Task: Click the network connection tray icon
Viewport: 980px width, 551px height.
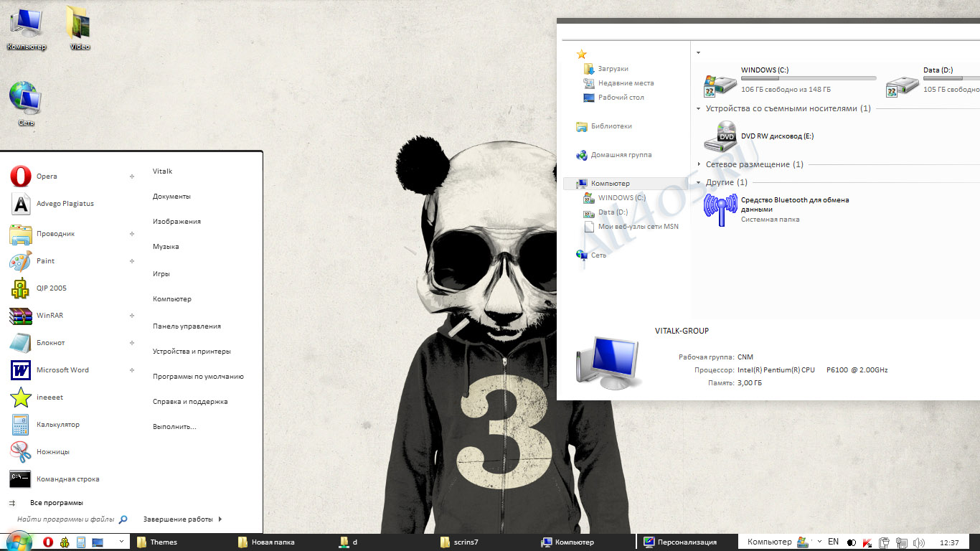Action: pos(901,542)
